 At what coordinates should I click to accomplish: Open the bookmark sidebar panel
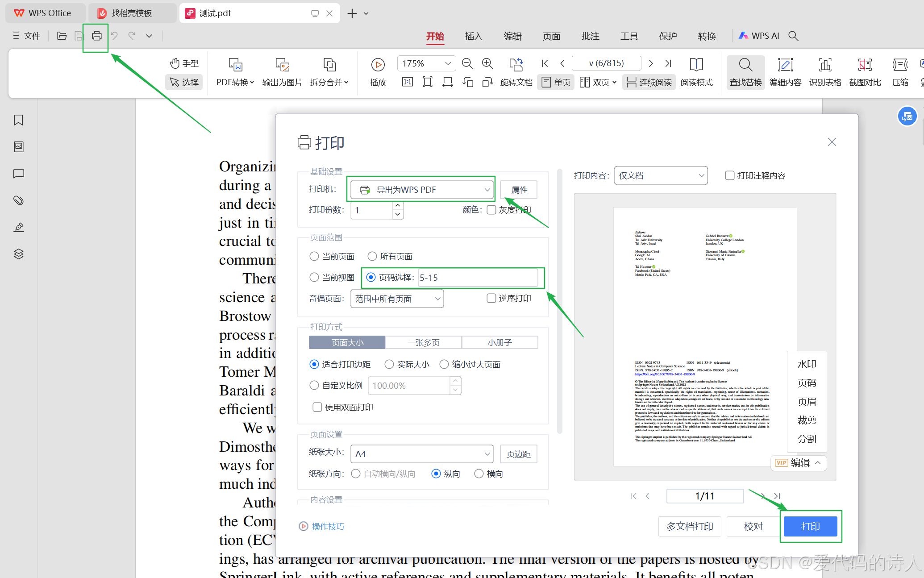click(x=18, y=120)
